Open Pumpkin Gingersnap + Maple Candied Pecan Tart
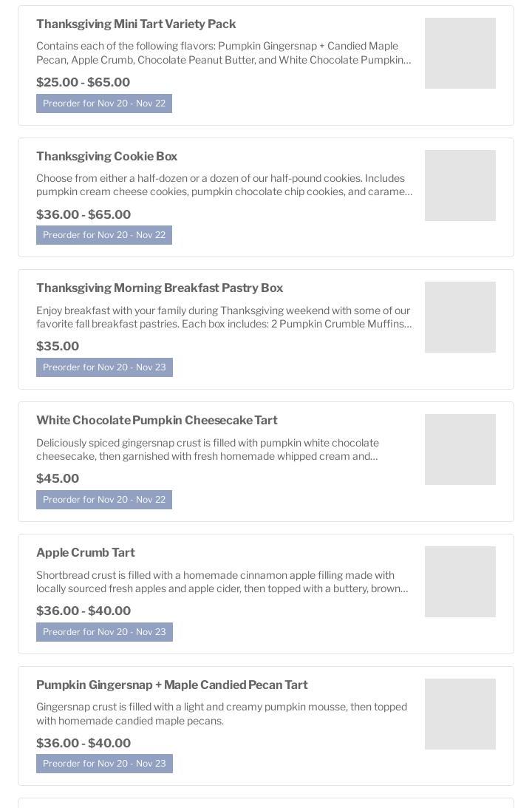Viewport: 532px width, 808px height. coord(171,685)
